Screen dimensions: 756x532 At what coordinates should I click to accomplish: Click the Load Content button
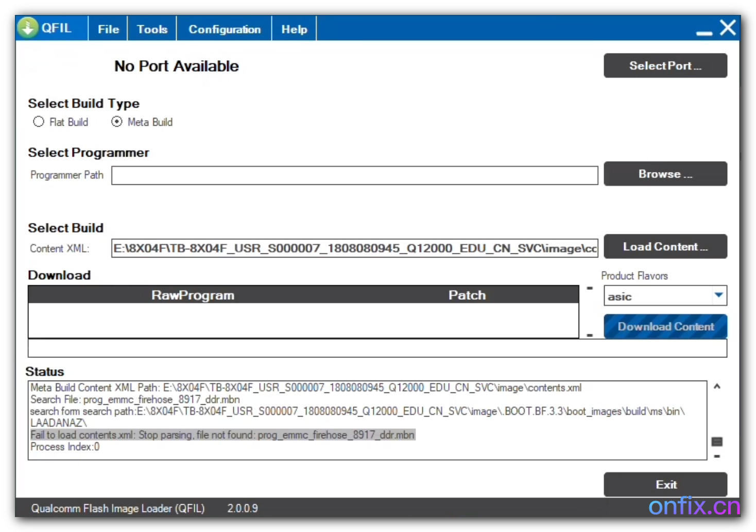click(665, 247)
